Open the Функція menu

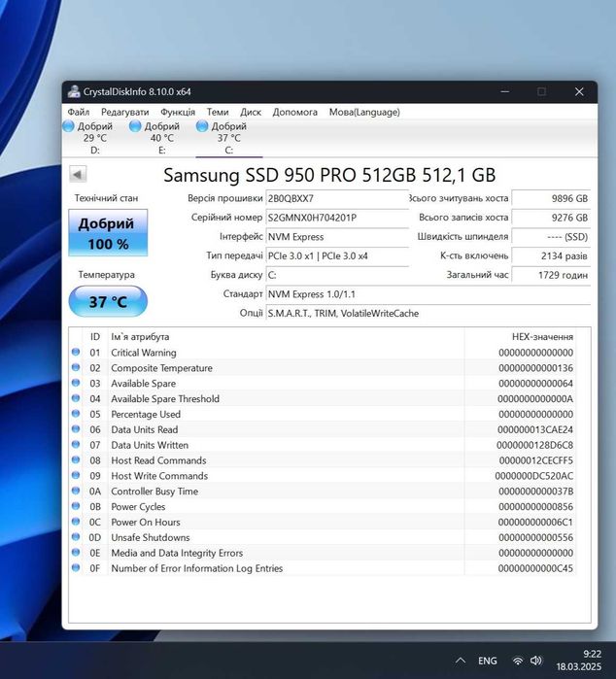(178, 112)
